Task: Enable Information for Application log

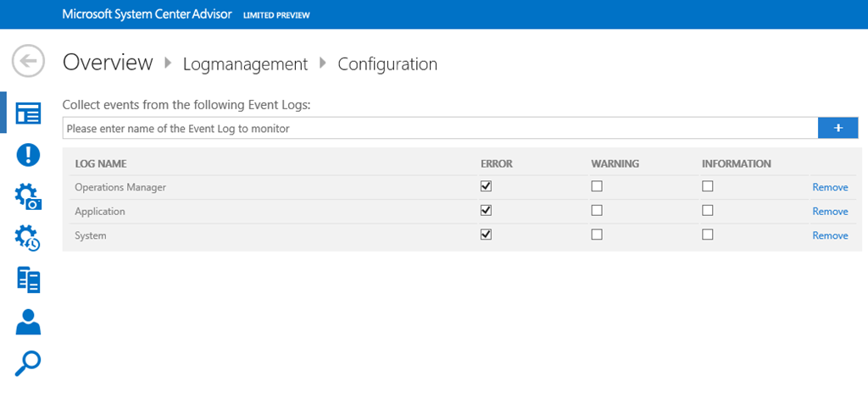Action: pyautogui.click(x=708, y=211)
